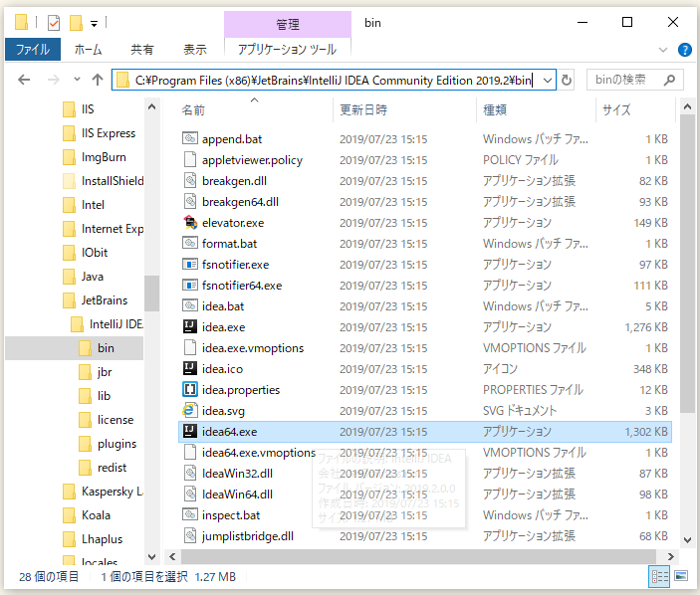Click the New Folder icon in quick access toolbar

click(76, 22)
